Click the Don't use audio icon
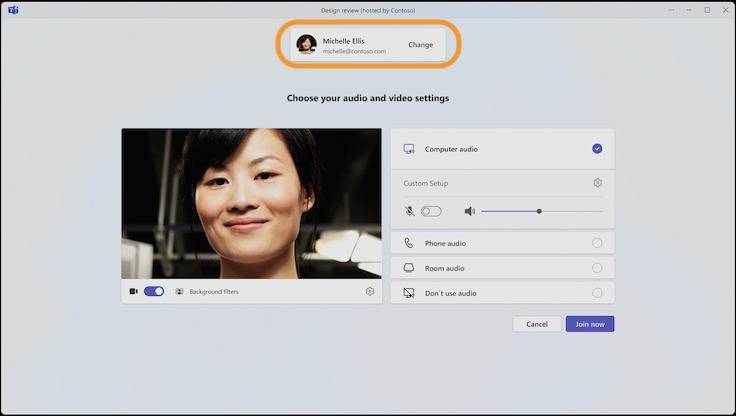Image resolution: width=736 pixels, height=416 pixels. click(409, 293)
